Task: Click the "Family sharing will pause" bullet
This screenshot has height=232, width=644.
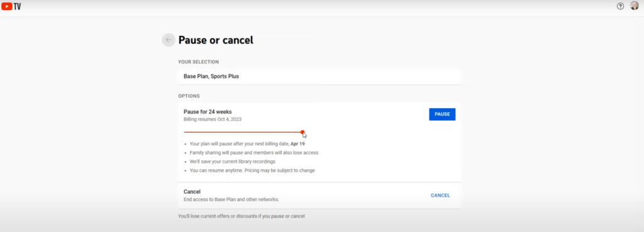Action: point(254,153)
